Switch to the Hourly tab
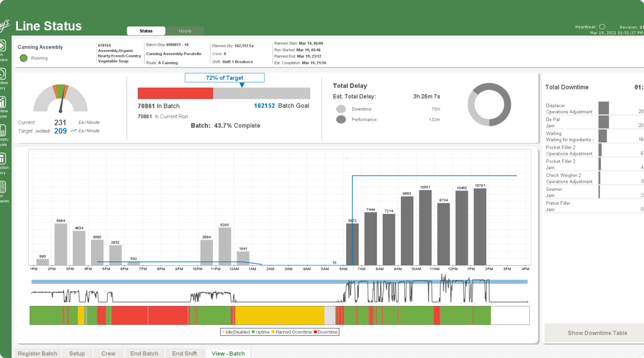Screen dimensions: 644x358 tap(185, 31)
